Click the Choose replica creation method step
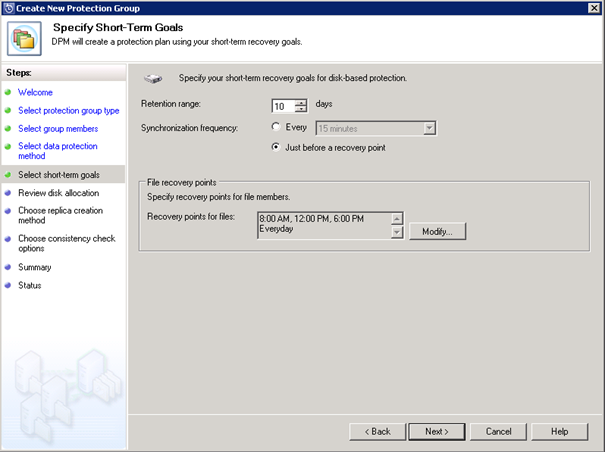Viewport: 605px width, 452px height. point(61,215)
